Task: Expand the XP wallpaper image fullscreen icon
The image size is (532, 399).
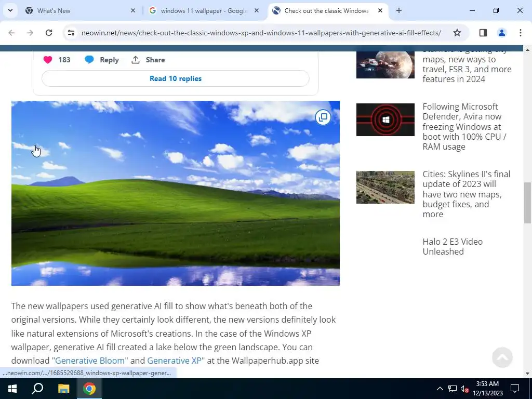Action: click(x=323, y=117)
